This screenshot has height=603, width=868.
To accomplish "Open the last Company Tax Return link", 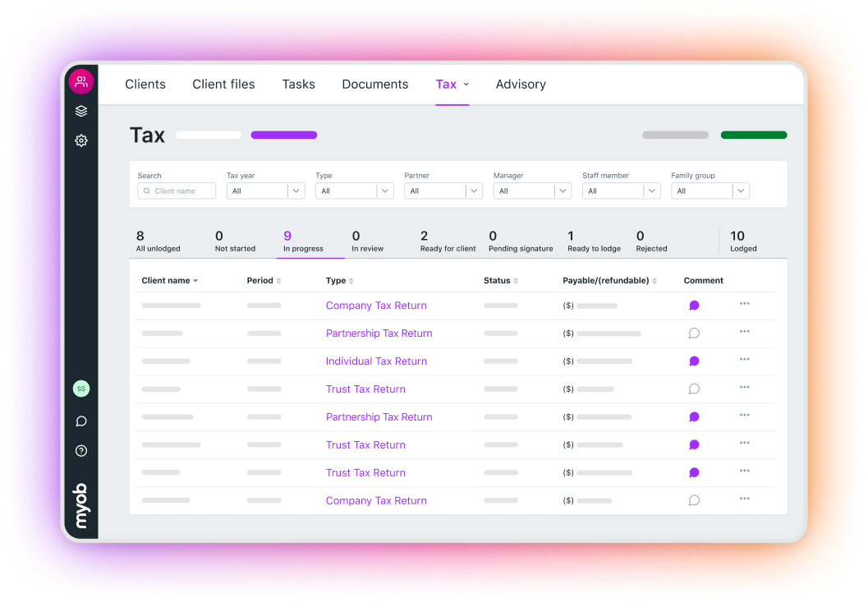I will [376, 500].
